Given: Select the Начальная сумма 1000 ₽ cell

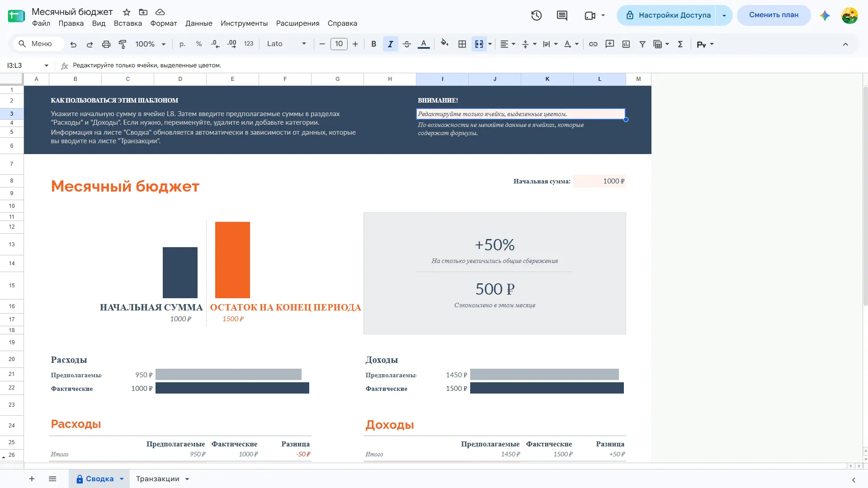Looking at the screenshot, I should pyautogui.click(x=599, y=181).
